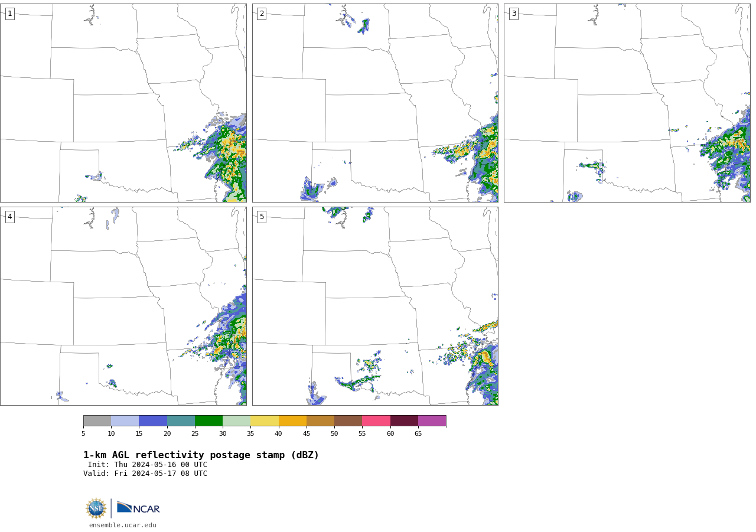Open ensemble member 4 reflectivity panel

tap(123, 306)
